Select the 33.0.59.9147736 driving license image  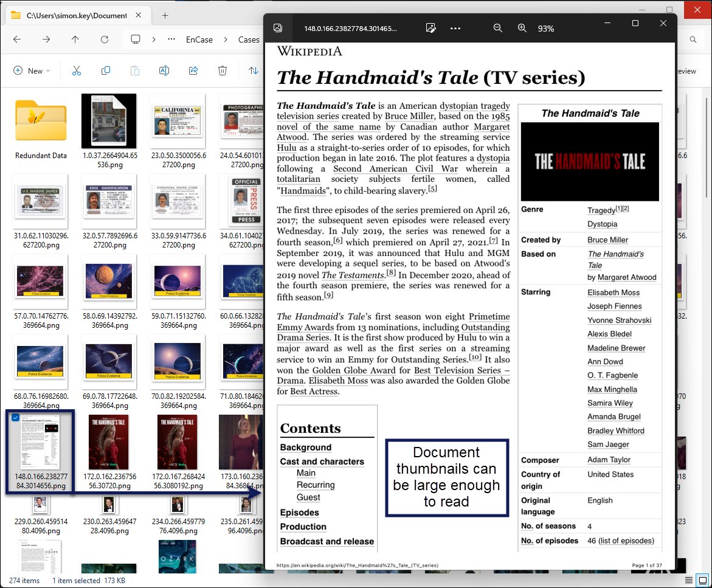point(178,201)
